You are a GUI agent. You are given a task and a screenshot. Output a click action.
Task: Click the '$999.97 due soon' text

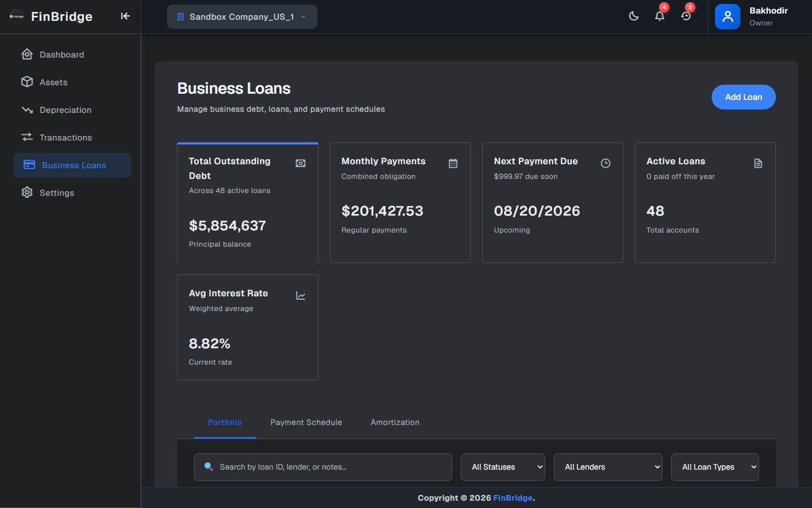coord(526,177)
